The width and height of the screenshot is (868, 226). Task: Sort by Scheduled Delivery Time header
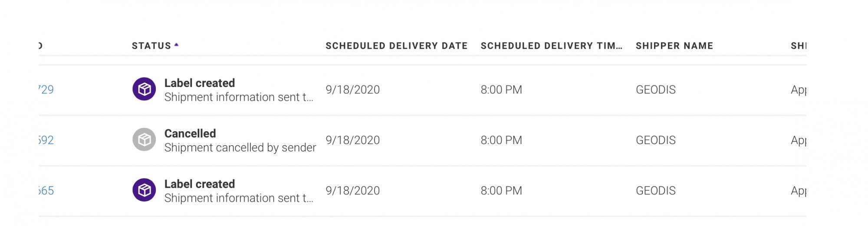[x=552, y=46]
